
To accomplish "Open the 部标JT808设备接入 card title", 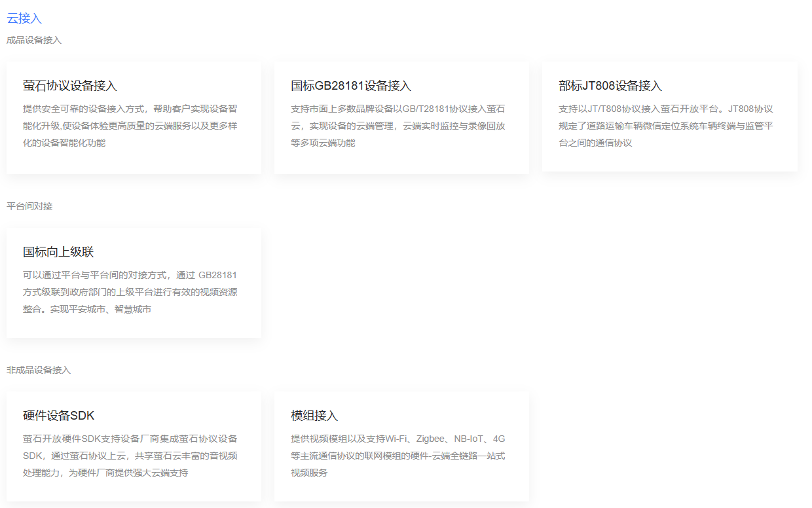I will pos(610,86).
